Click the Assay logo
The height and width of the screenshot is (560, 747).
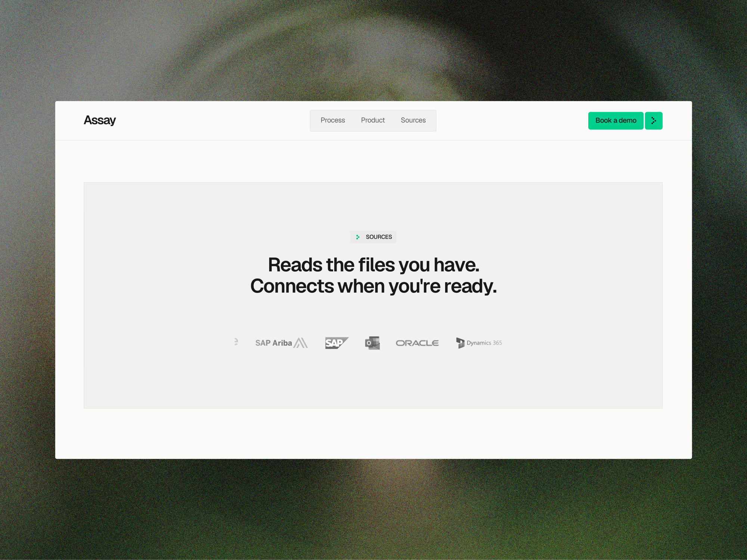[100, 120]
